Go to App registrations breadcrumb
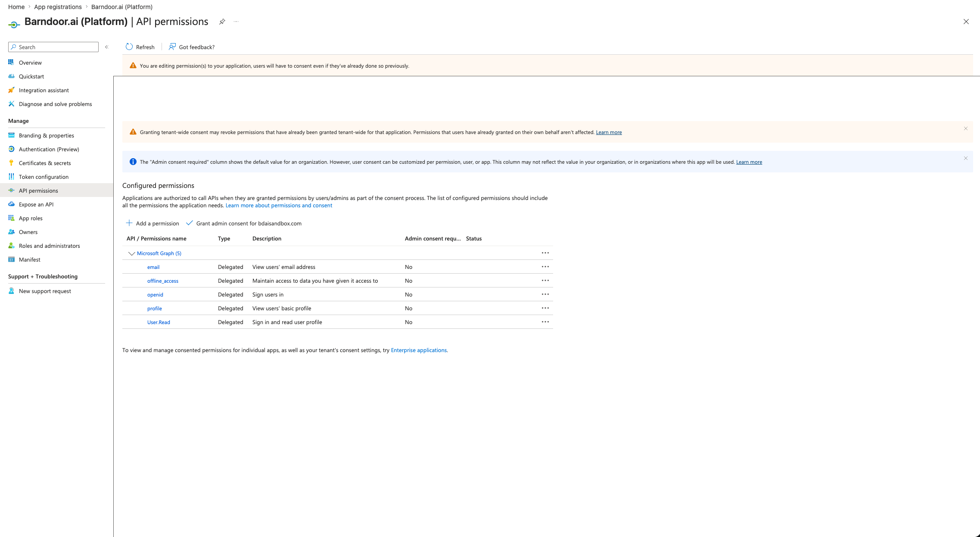980x537 pixels. [58, 7]
